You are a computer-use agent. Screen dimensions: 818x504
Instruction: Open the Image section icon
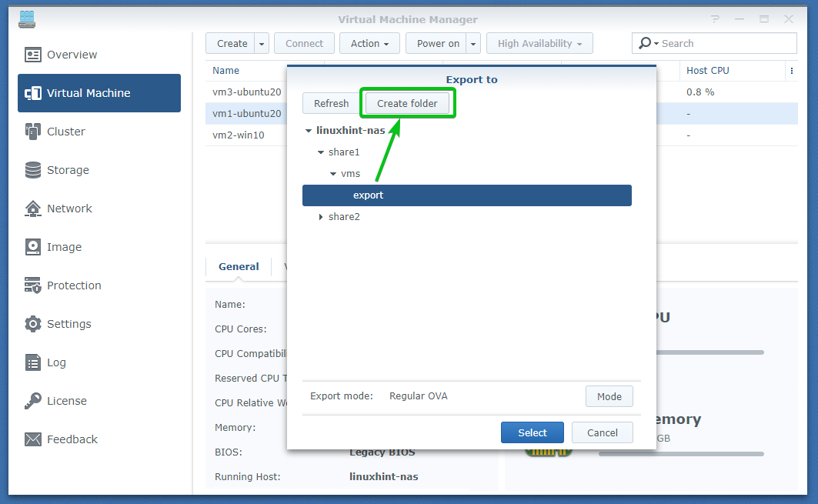[33, 247]
